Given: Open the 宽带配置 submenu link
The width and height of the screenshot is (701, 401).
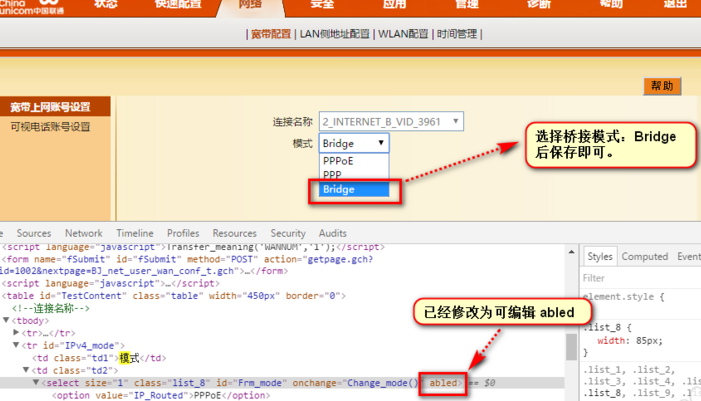Looking at the screenshot, I should [271, 34].
